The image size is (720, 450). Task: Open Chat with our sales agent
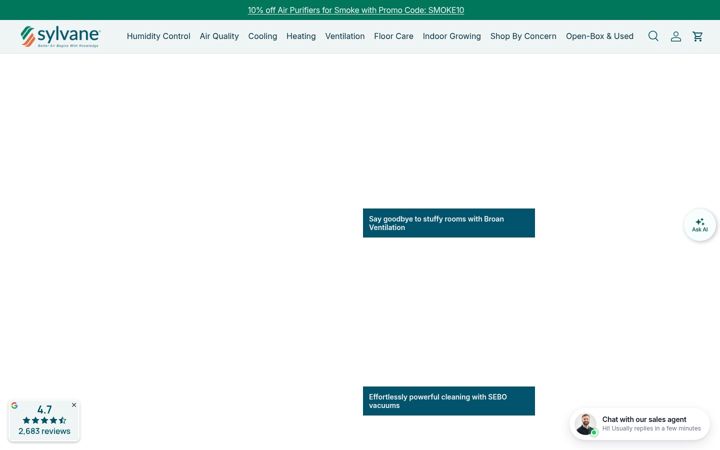coord(640,424)
